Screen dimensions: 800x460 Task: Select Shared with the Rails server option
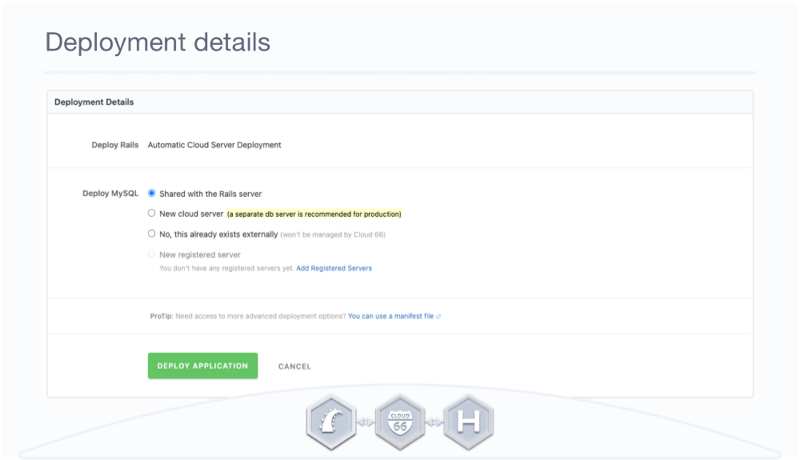152,193
